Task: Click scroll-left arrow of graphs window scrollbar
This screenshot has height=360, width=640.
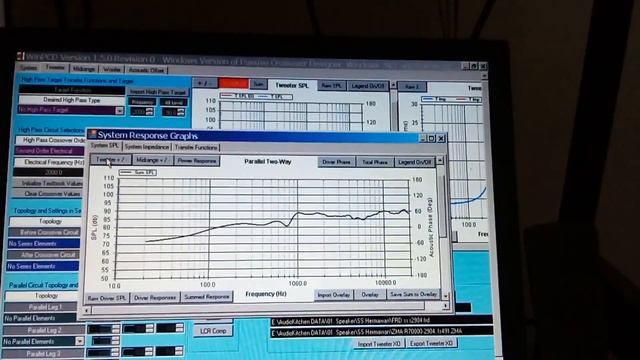Action: (x=87, y=311)
